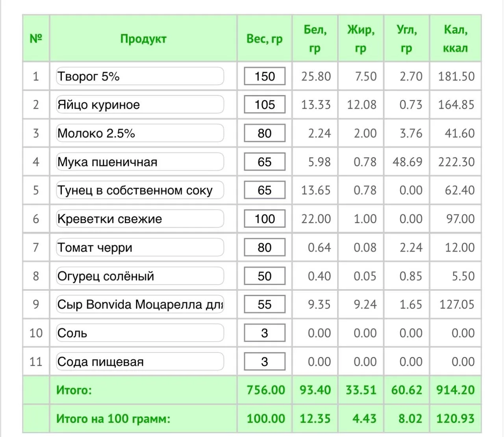Image resolution: width=504 pixels, height=437 pixels.
Task: Click the Кал, ккал column header
Action: click(456, 39)
